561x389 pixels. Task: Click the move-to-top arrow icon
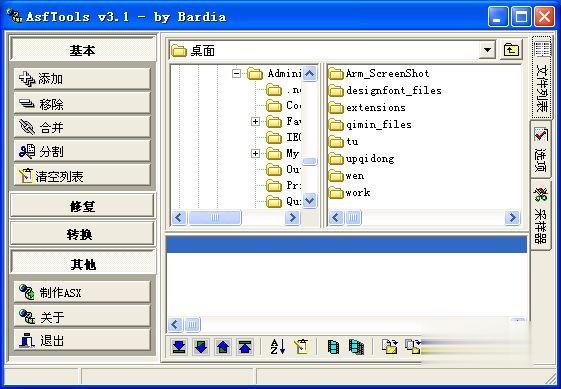(x=245, y=346)
